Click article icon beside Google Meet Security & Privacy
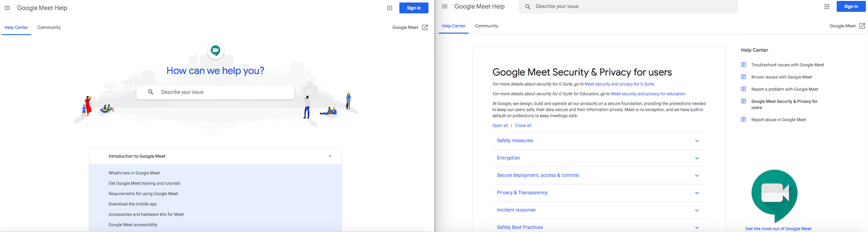This screenshot has height=232, width=868. click(x=743, y=101)
